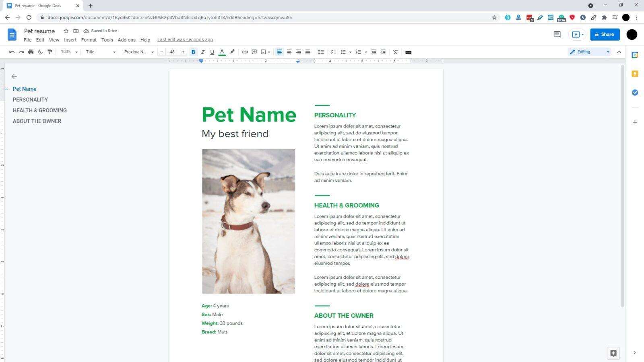
Task: Toggle italic formatting
Action: point(203,51)
